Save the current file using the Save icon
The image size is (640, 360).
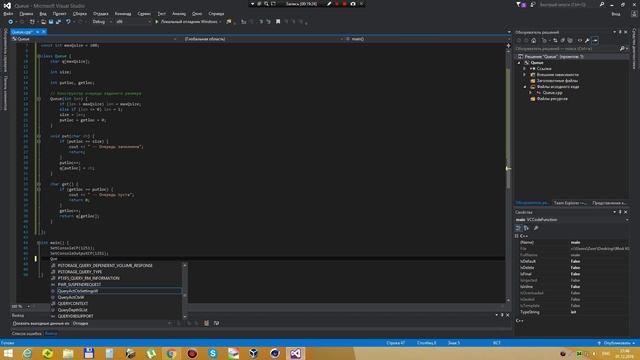[51, 22]
